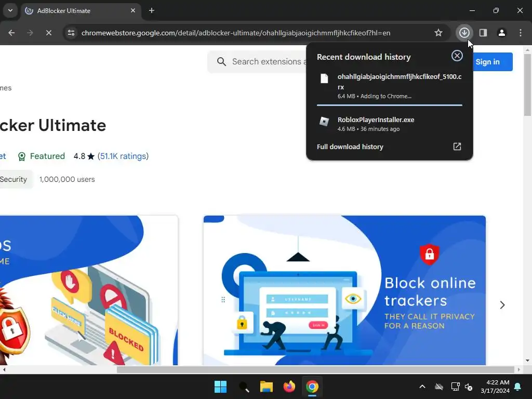Select the ohahllgiabjaoigichmmfljhkcfikeof crx download

[x=390, y=86]
